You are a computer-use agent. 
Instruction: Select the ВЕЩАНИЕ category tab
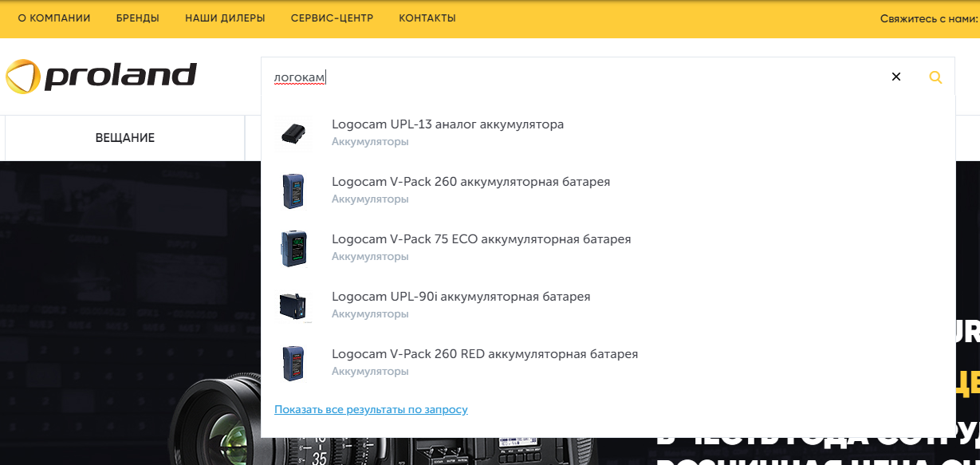pyautogui.click(x=125, y=138)
